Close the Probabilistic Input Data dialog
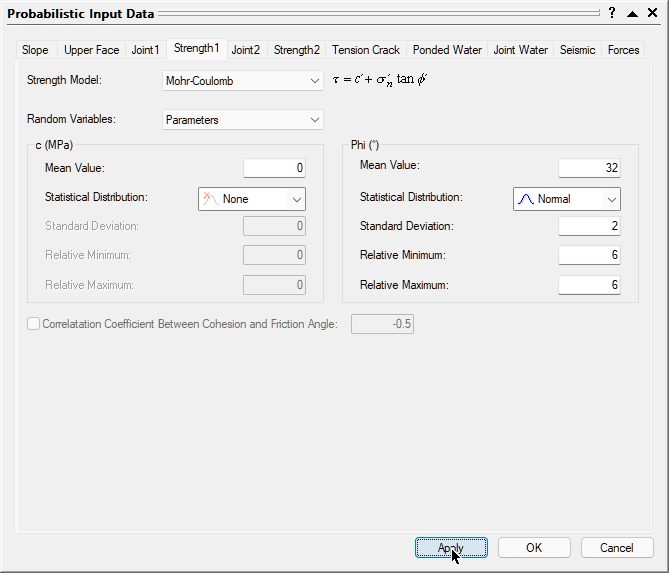This screenshot has height=573, width=669. [652, 13]
